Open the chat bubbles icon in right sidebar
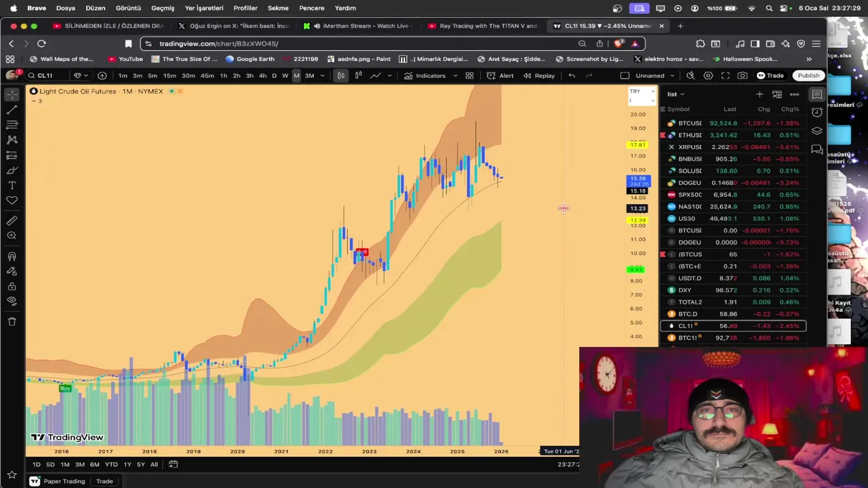This screenshot has width=868, height=488. (817, 149)
